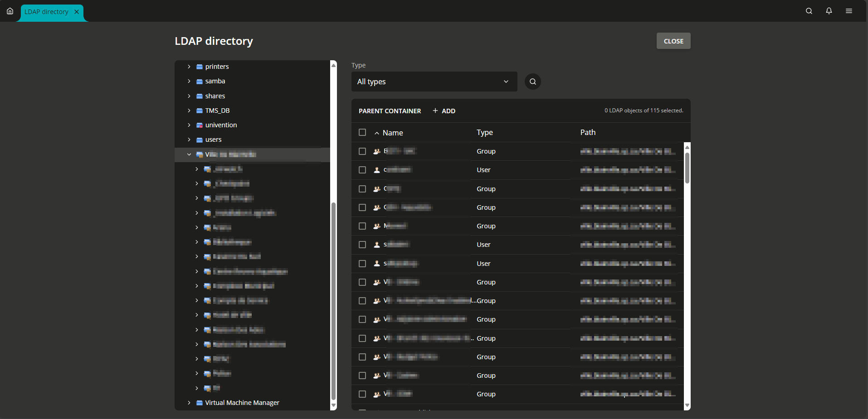Image resolution: width=868 pixels, height=419 pixels.
Task: Expand the printers tree node
Action: pos(189,67)
